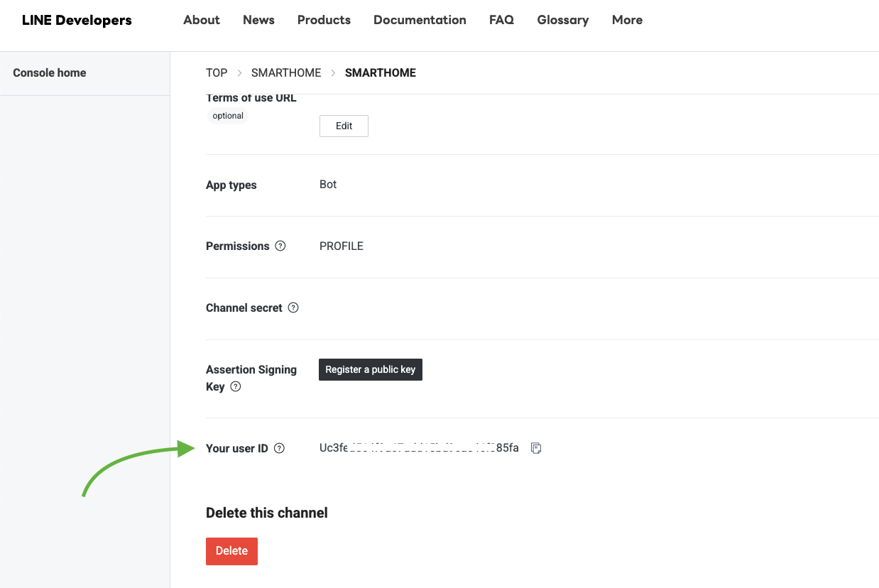Click the Assertion Signing Key help icon
This screenshot has height=588, width=879.
(x=236, y=387)
